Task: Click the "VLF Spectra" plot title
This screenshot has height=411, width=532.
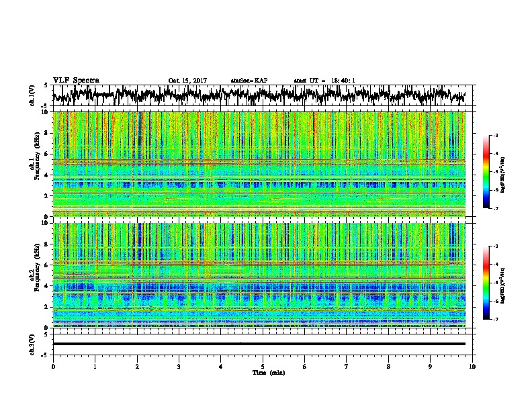Action: pyautogui.click(x=76, y=81)
